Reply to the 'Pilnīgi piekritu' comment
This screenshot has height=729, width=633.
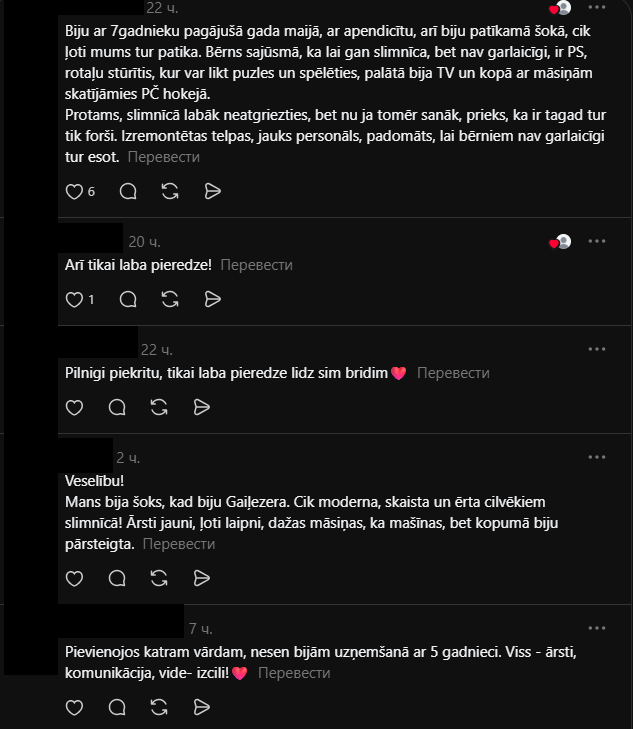point(117,407)
